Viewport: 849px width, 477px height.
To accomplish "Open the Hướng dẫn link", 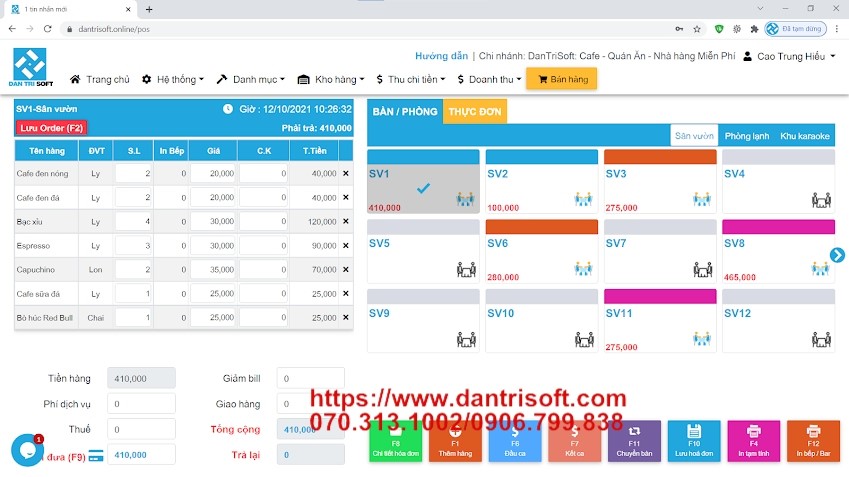I will pyautogui.click(x=441, y=56).
